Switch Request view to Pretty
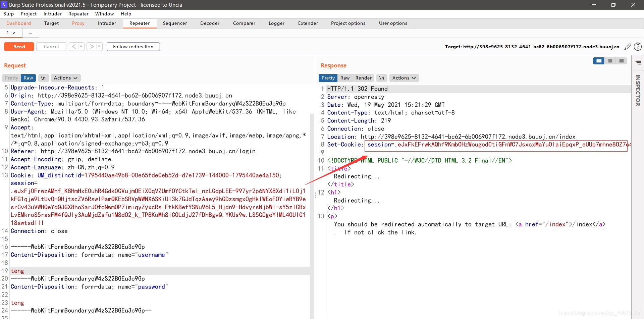Viewport: 644px width, 319px height. [x=11, y=78]
